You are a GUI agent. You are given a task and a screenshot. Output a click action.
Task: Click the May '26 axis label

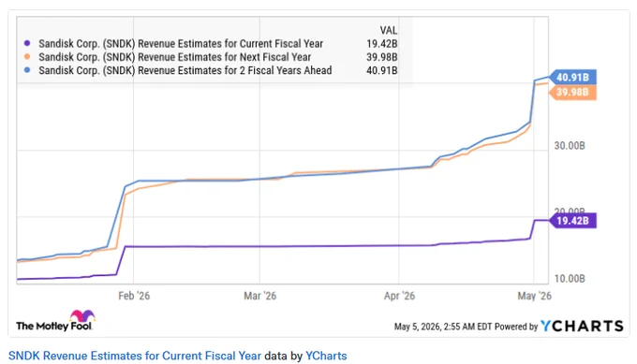(534, 296)
